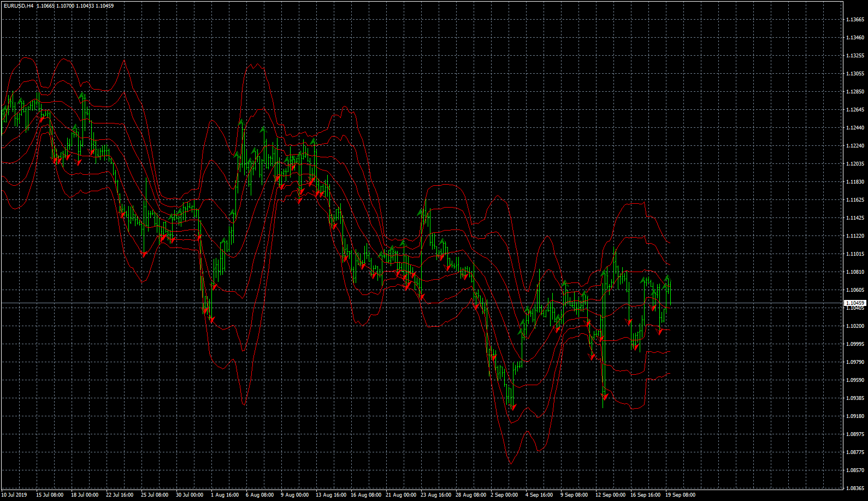Select the current price label 1.10459 on scale

coord(855,303)
